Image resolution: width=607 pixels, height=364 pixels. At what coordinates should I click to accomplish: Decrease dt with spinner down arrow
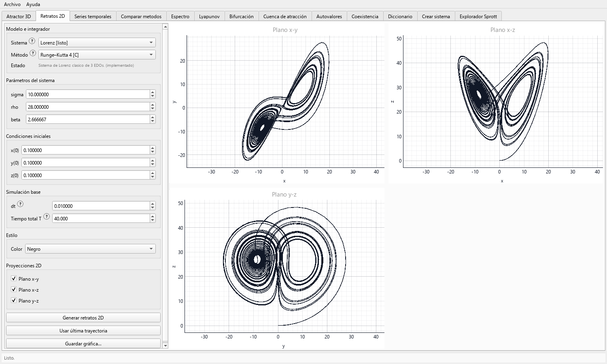(153, 208)
